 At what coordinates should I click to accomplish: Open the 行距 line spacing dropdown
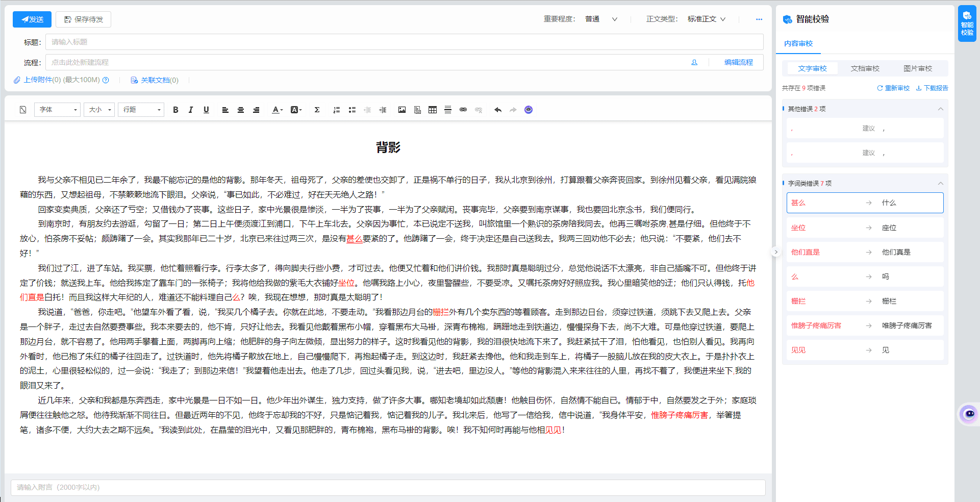[141, 110]
